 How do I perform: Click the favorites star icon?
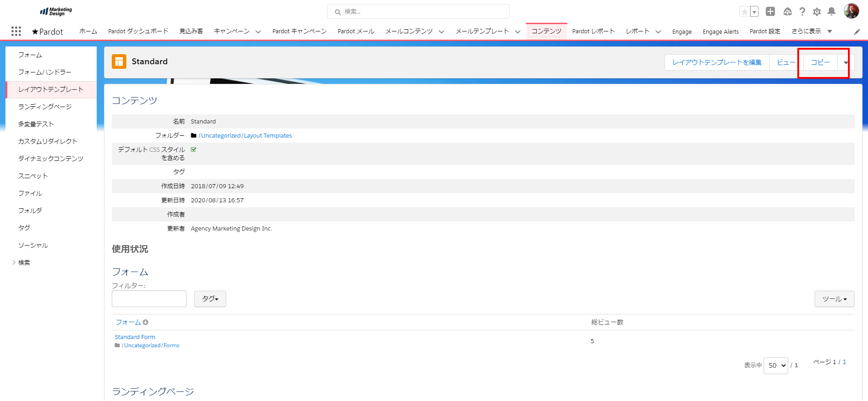[744, 12]
